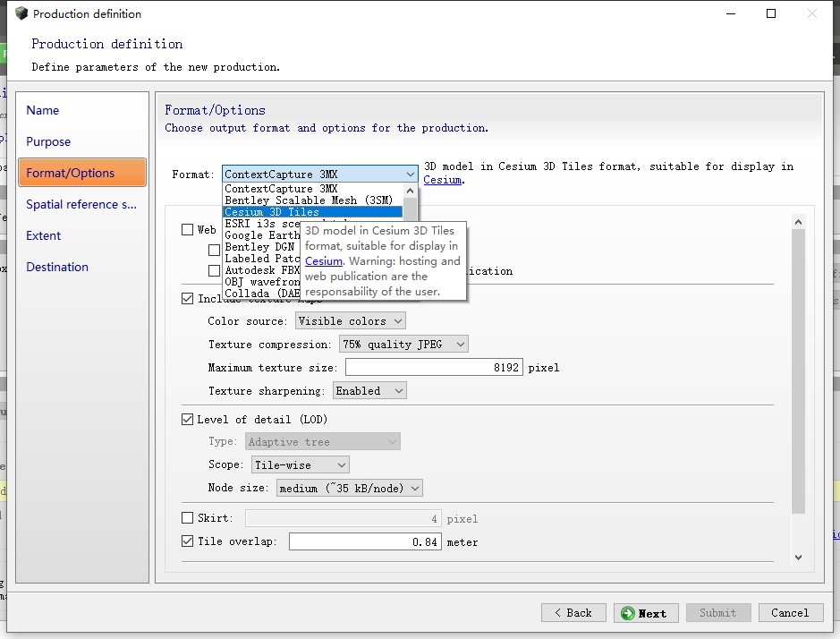Click the Submit button
840x639 pixels.
(x=717, y=613)
